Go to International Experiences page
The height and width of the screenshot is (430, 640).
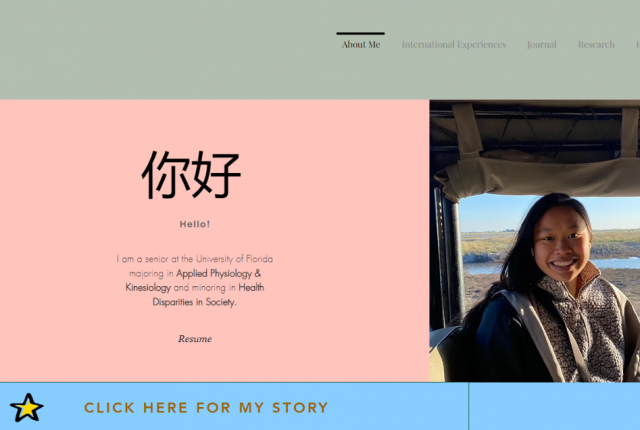click(453, 44)
